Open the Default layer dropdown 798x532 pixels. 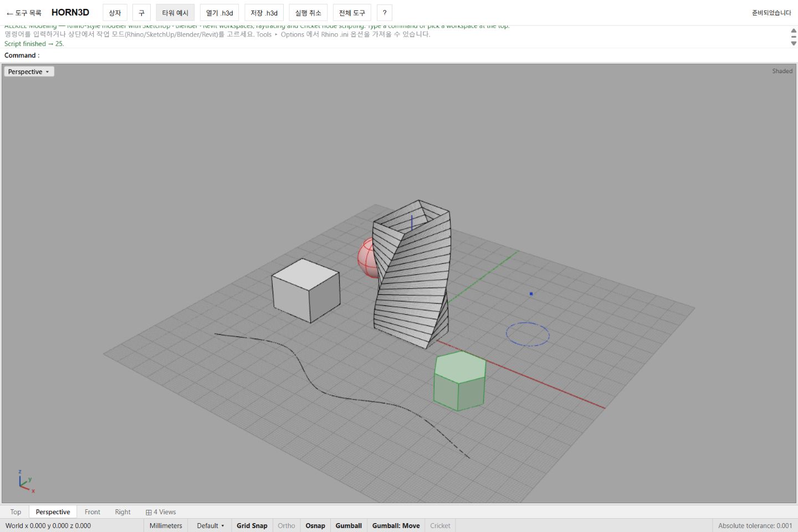[x=211, y=526]
